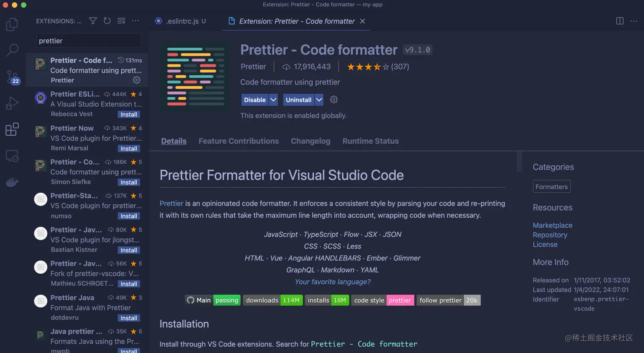Select the Formatters category tag
644x353 pixels.
(x=552, y=186)
